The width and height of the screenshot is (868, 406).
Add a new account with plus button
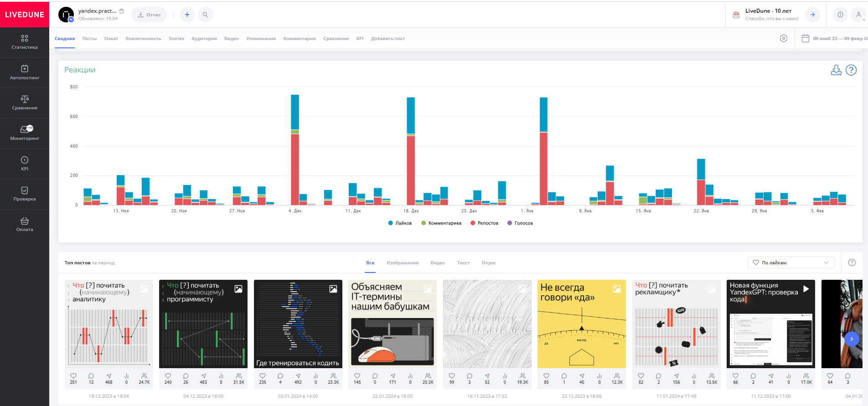[x=187, y=15]
